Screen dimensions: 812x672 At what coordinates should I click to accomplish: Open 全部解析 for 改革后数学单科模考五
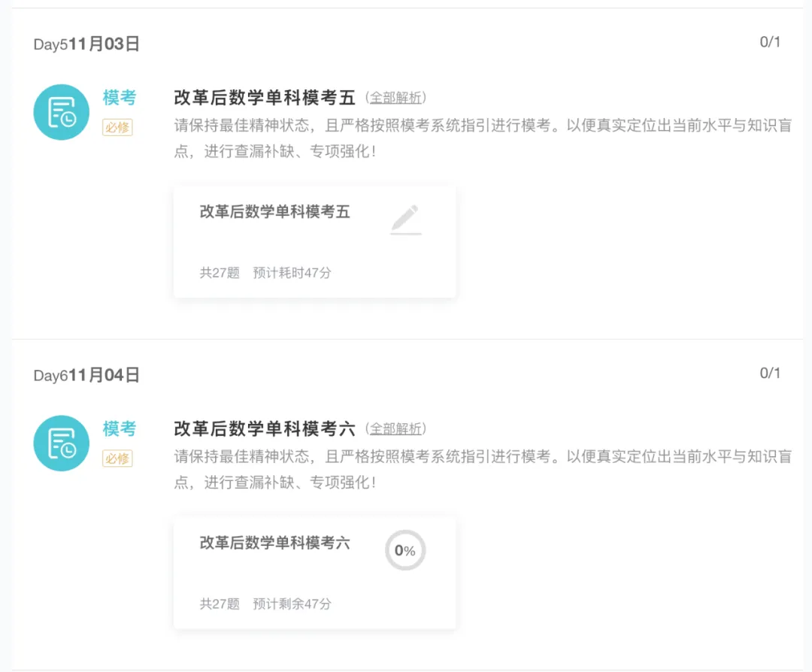396,98
